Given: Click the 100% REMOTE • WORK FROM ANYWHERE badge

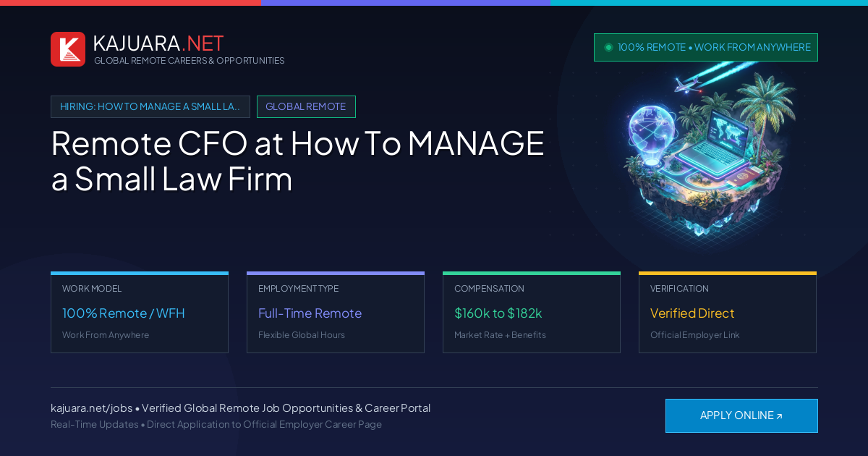Looking at the screenshot, I should coord(706,47).
